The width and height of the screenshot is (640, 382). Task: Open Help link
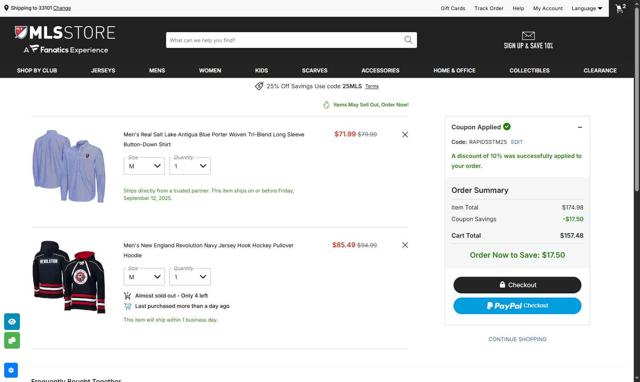(518, 8)
